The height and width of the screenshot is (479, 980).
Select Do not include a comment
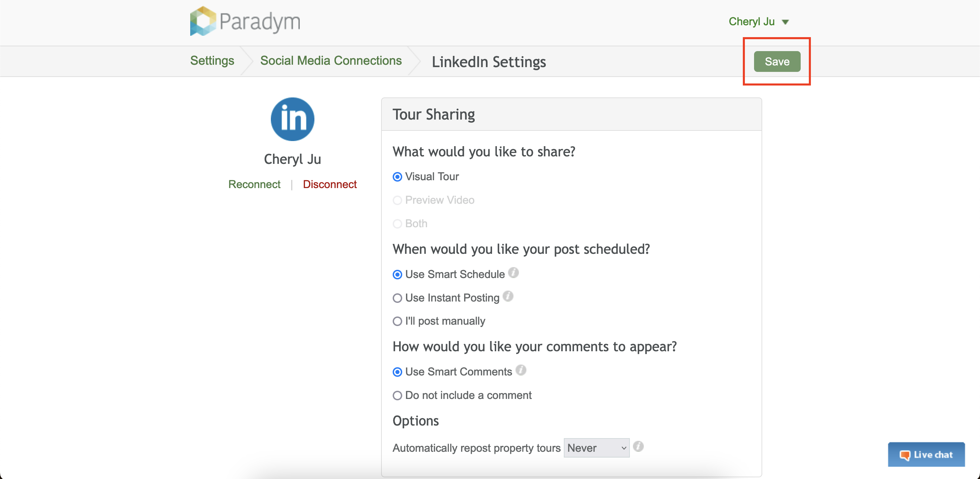point(397,396)
